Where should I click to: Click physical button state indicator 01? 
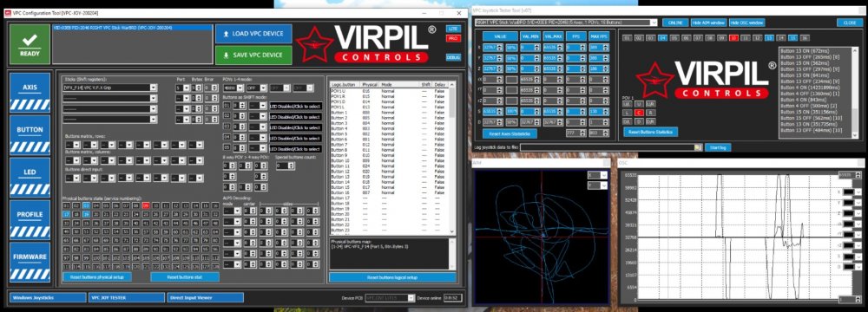pyautogui.click(x=67, y=205)
